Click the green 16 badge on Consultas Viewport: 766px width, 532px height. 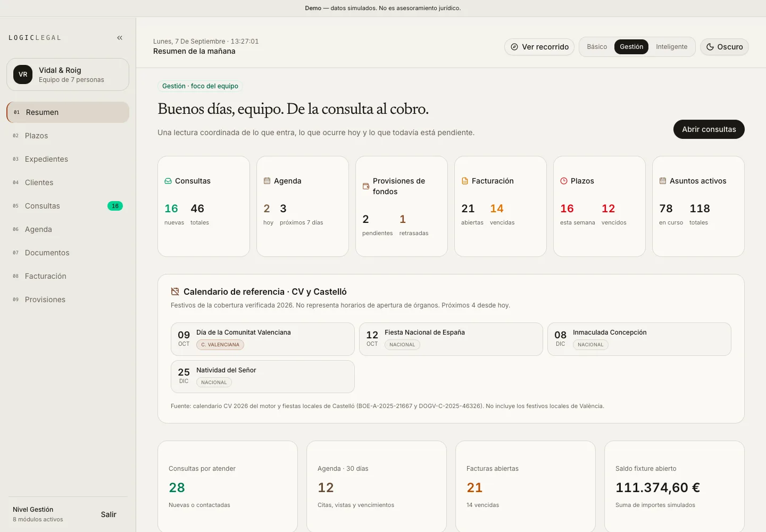coord(115,206)
